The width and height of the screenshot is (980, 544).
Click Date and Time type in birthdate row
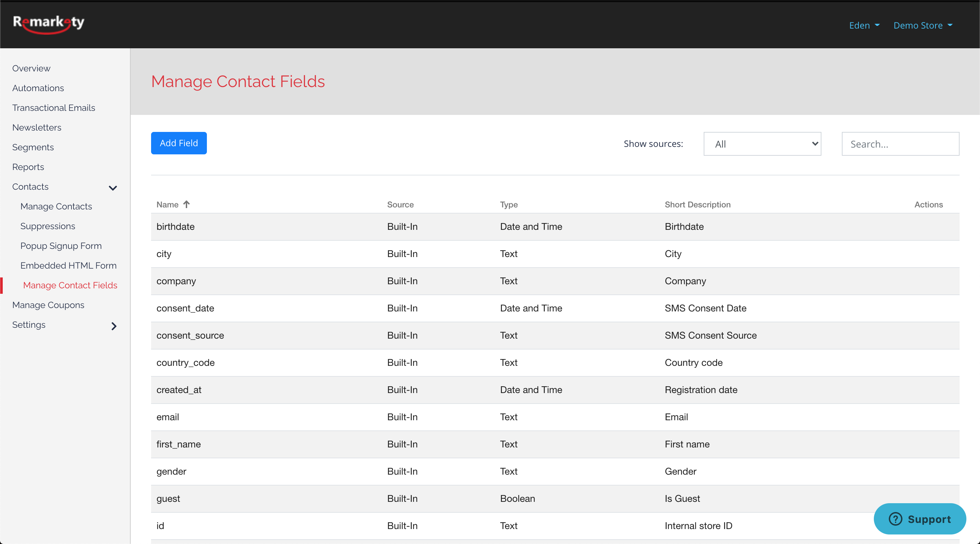[531, 226]
